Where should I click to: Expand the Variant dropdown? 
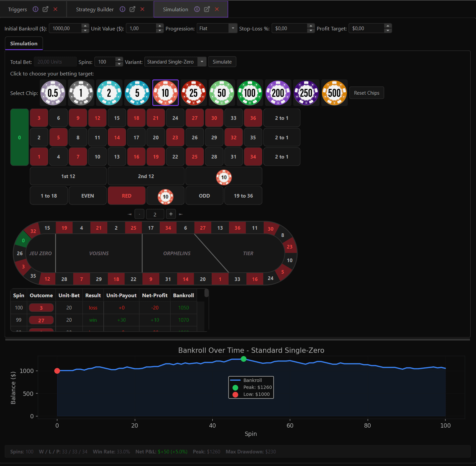click(176, 62)
